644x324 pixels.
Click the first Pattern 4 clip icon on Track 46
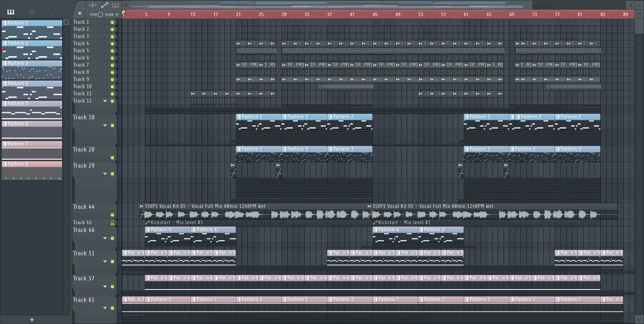(x=148, y=229)
